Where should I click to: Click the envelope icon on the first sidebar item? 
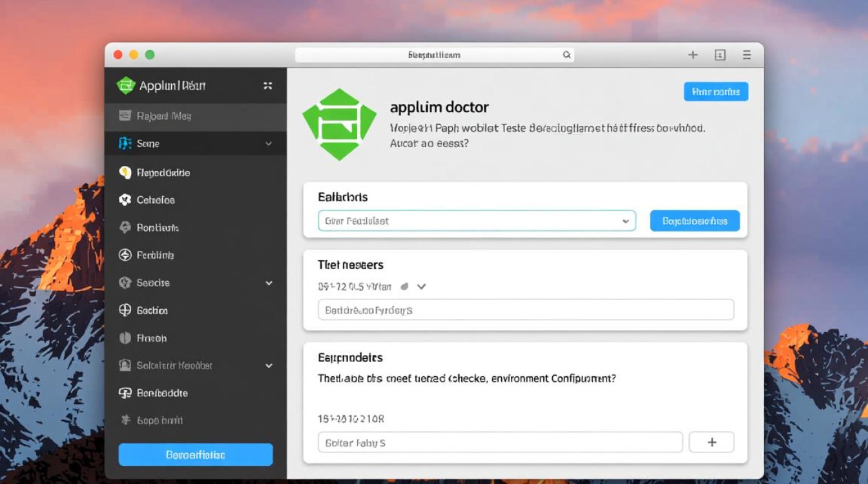127,116
